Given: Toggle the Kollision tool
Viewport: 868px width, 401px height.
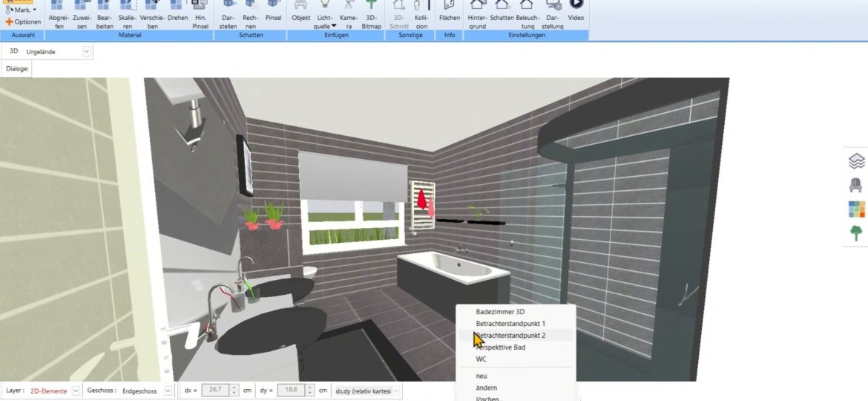Looking at the screenshot, I should pyautogui.click(x=421, y=15).
